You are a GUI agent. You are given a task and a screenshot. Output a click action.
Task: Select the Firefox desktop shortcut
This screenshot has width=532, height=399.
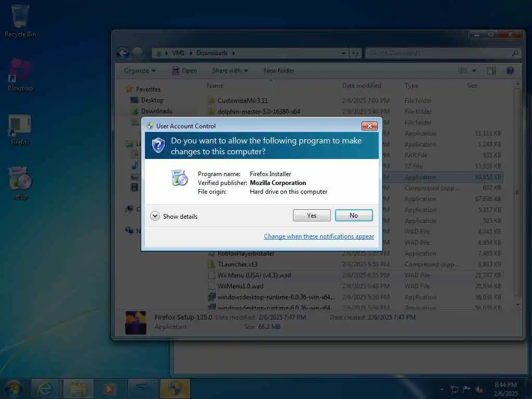coord(20,130)
